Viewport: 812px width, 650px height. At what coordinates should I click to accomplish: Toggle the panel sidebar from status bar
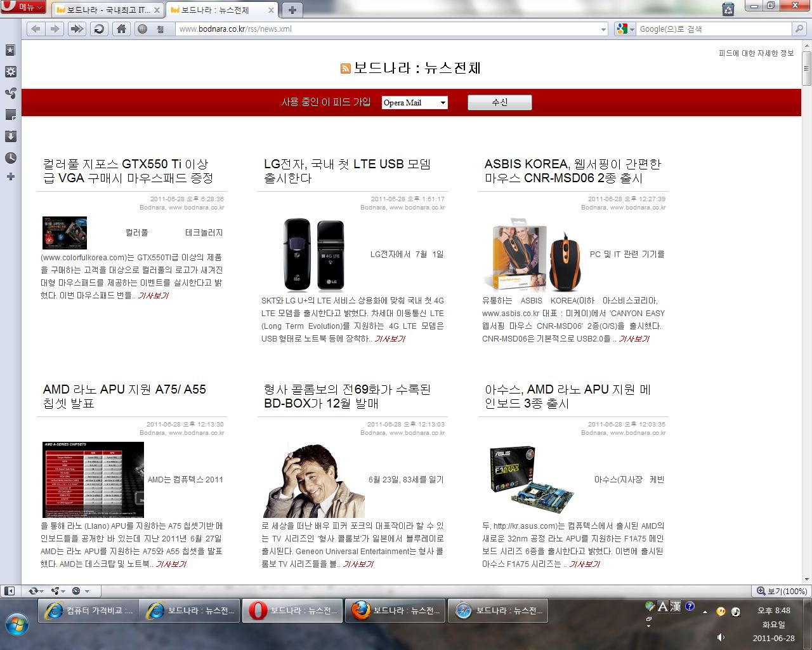tap(10, 591)
